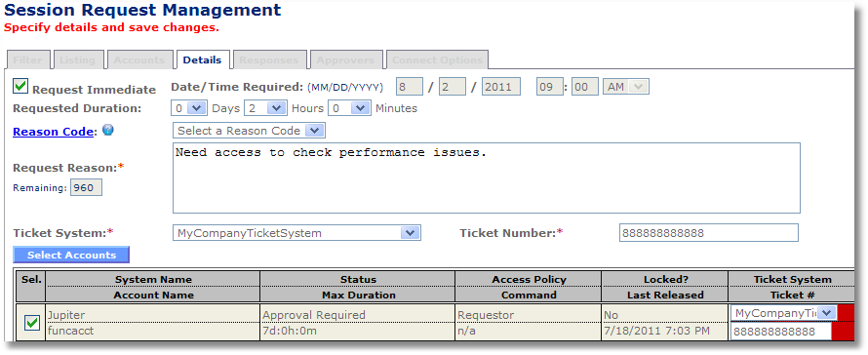Click the 7d:0h:0m max duration cell
The image size is (868, 355).
click(x=358, y=332)
